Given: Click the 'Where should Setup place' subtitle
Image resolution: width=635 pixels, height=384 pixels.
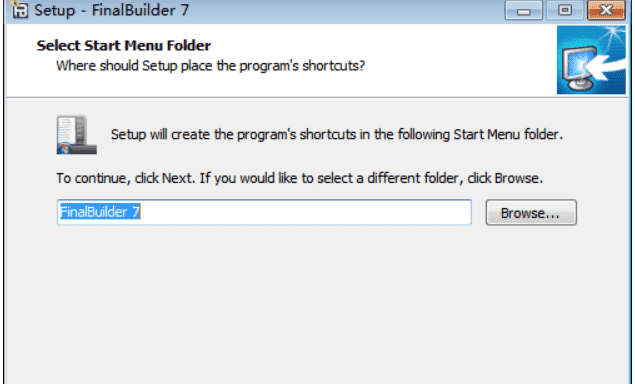Looking at the screenshot, I should 211,66.
